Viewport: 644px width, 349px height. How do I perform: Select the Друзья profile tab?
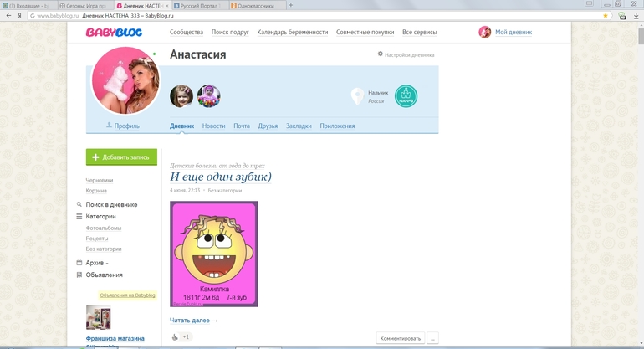pos(268,126)
